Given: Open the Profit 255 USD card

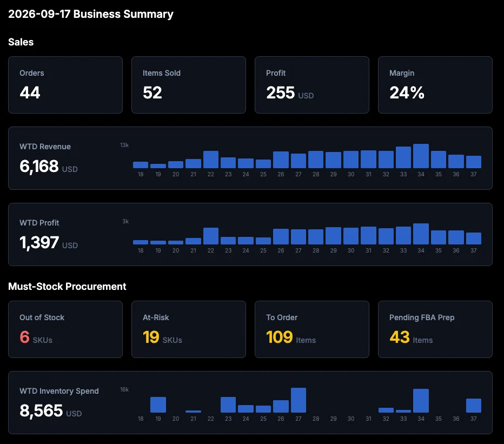Looking at the screenshot, I should [312, 85].
